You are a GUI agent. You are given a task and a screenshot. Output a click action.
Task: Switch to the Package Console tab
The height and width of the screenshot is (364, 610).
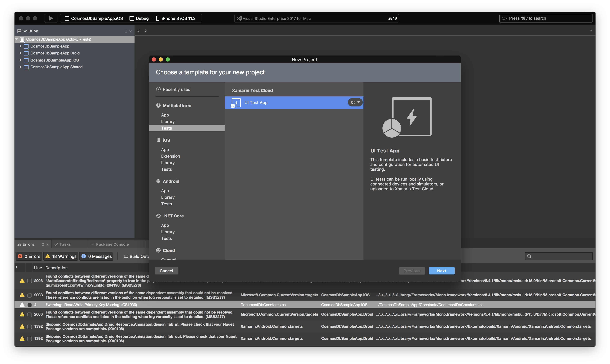coord(110,244)
